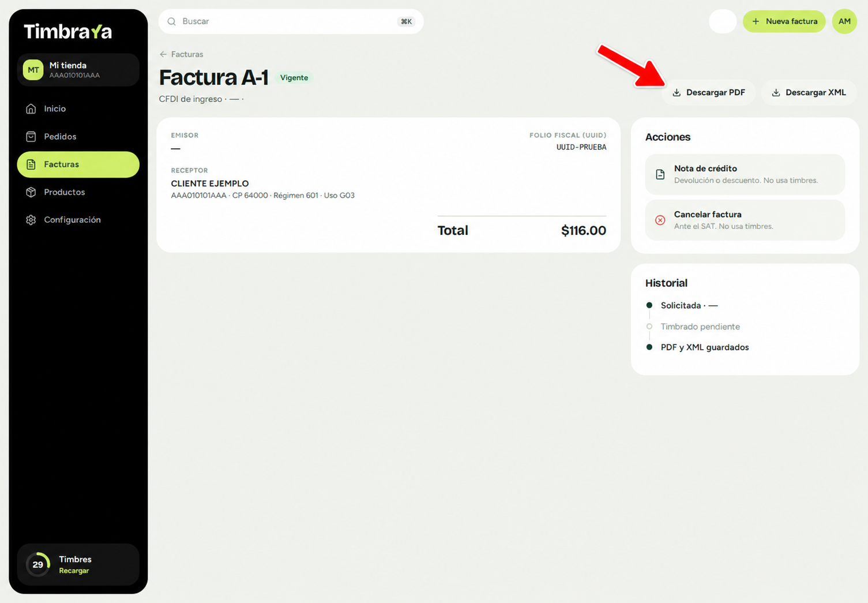The height and width of the screenshot is (603, 868).
Task: Open the AM user avatar
Action: click(x=844, y=21)
